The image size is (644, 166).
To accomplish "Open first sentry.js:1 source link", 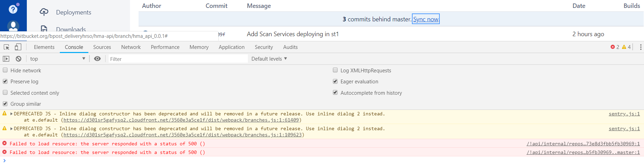I will coord(624,114).
